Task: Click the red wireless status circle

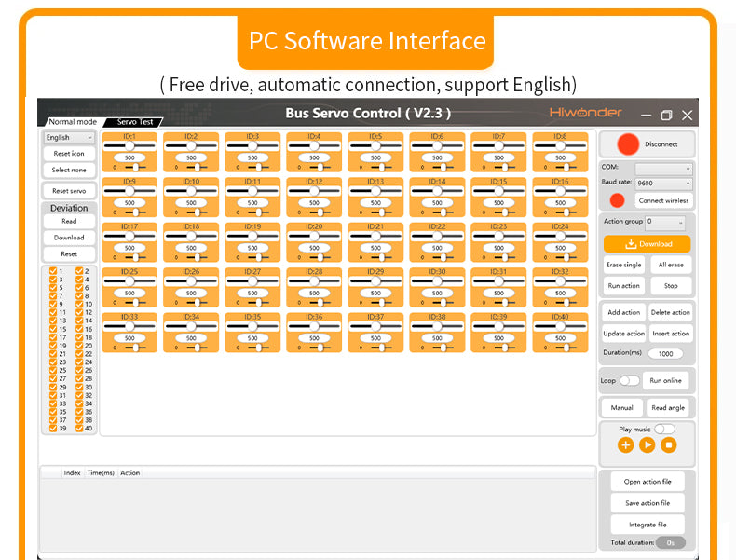Action: pos(617,200)
